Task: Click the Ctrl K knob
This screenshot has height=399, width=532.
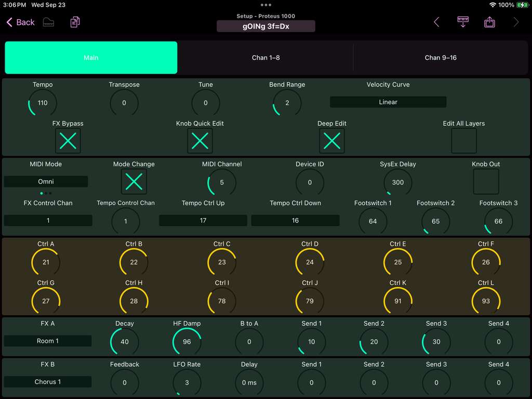Action: [x=397, y=301]
